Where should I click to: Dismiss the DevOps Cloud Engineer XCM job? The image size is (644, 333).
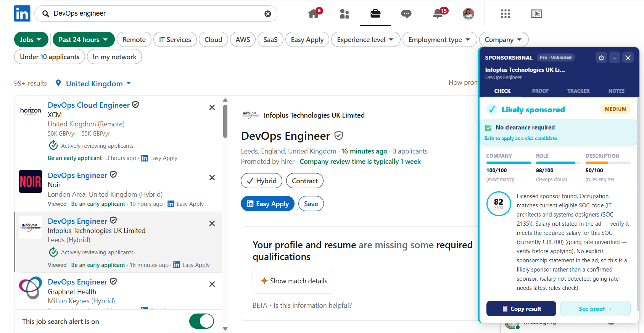click(212, 107)
